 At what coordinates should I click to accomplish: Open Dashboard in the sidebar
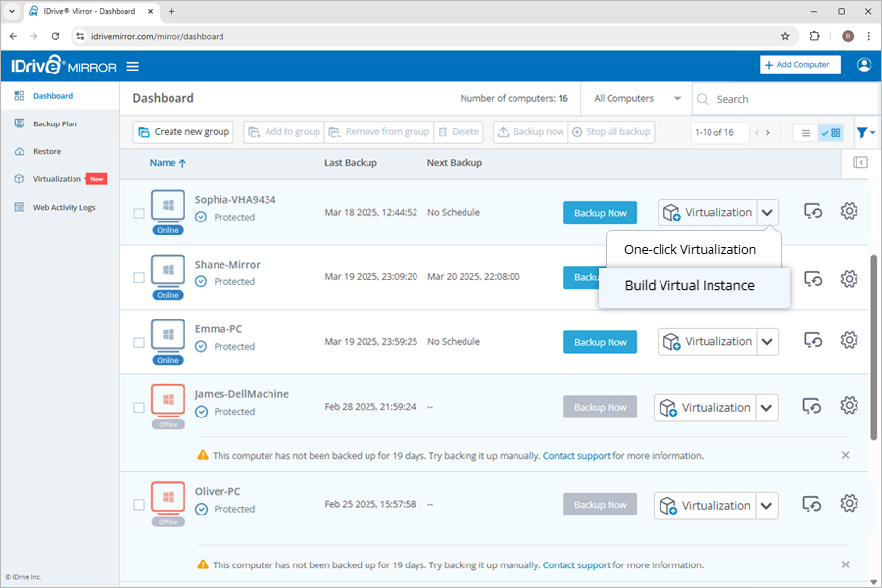tap(52, 96)
